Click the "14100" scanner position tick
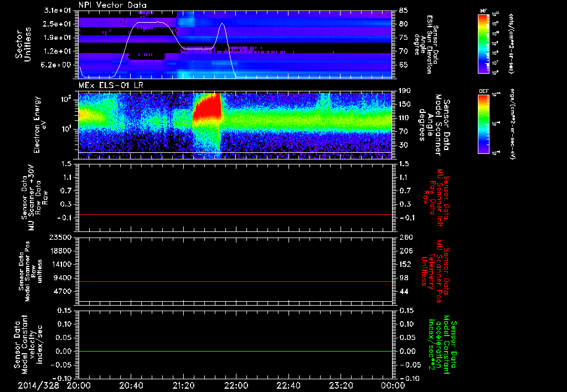 [61, 264]
